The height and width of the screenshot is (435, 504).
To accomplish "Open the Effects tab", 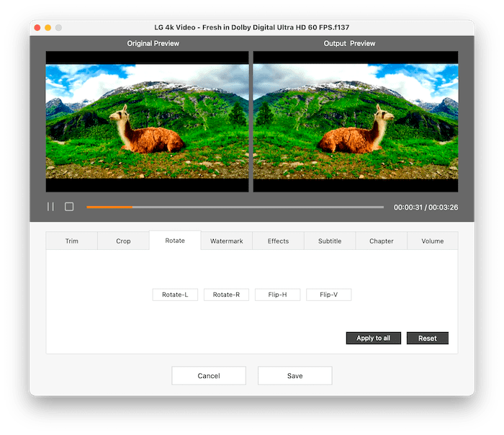I will tap(278, 241).
